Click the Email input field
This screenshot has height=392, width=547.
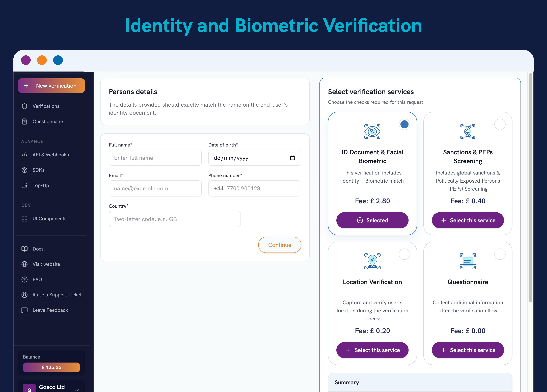point(155,188)
